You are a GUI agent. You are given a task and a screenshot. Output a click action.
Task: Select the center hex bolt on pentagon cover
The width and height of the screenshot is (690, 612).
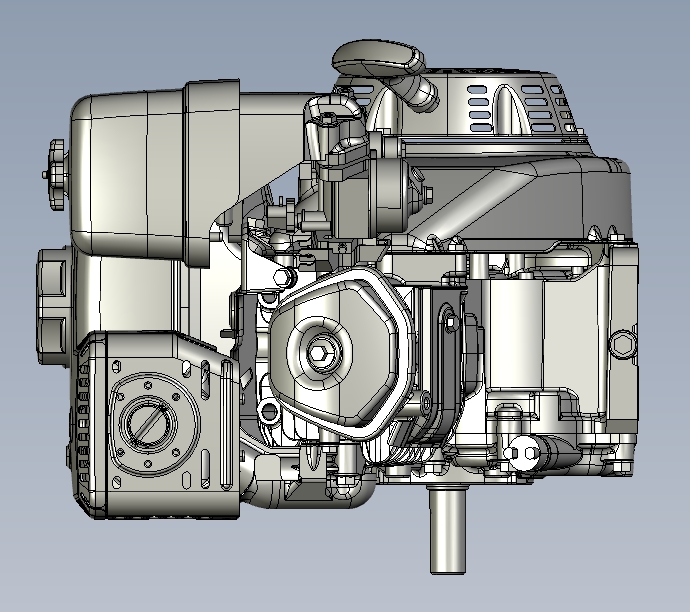(318, 352)
